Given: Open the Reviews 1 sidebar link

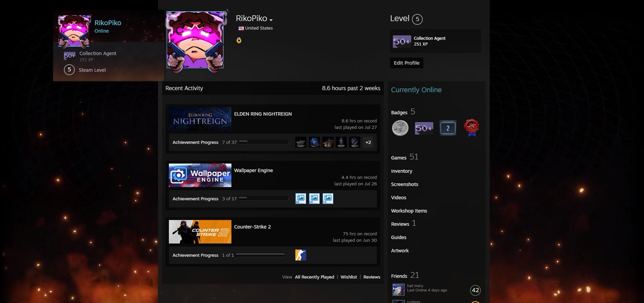Looking at the screenshot, I should [x=404, y=223].
